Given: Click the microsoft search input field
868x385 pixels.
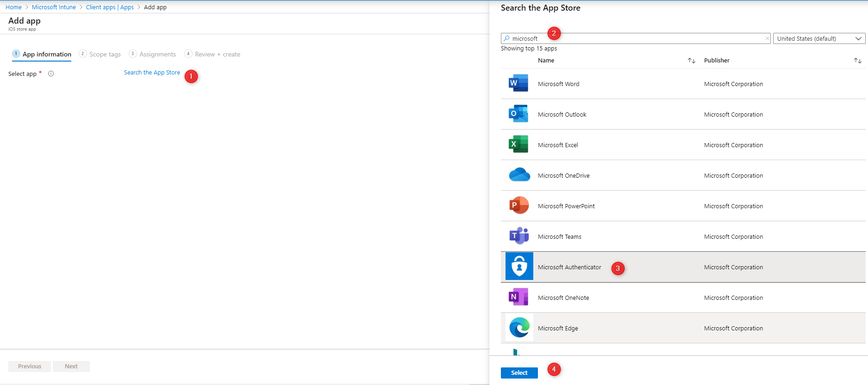Looking at the screenshot, I should pos(636,38).
